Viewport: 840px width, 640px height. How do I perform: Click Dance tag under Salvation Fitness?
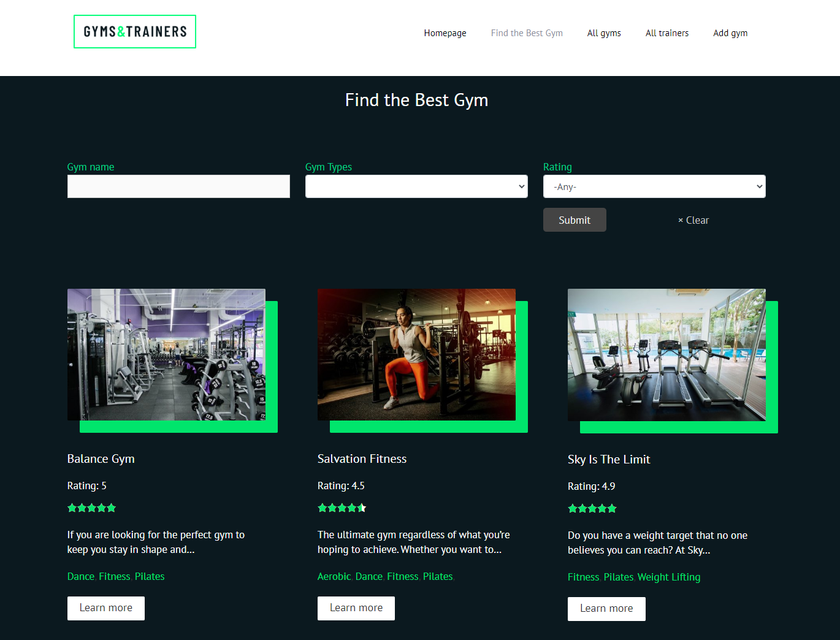369,576
